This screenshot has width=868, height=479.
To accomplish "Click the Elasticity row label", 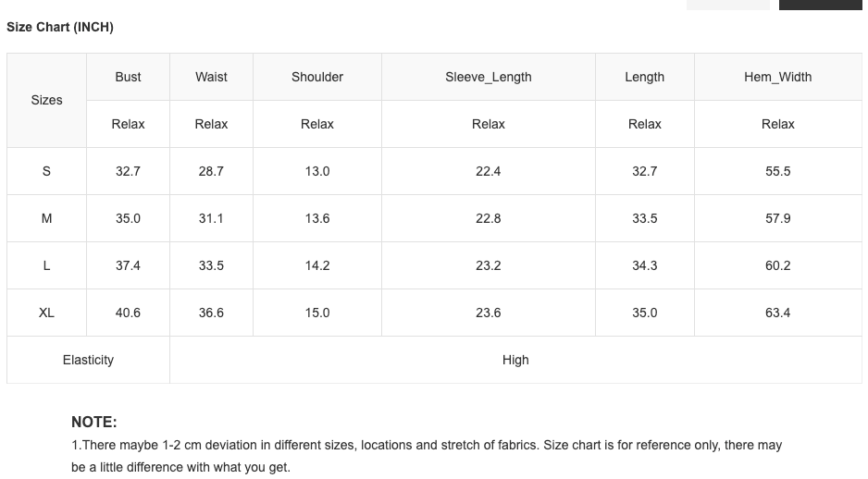I will 88,360.
